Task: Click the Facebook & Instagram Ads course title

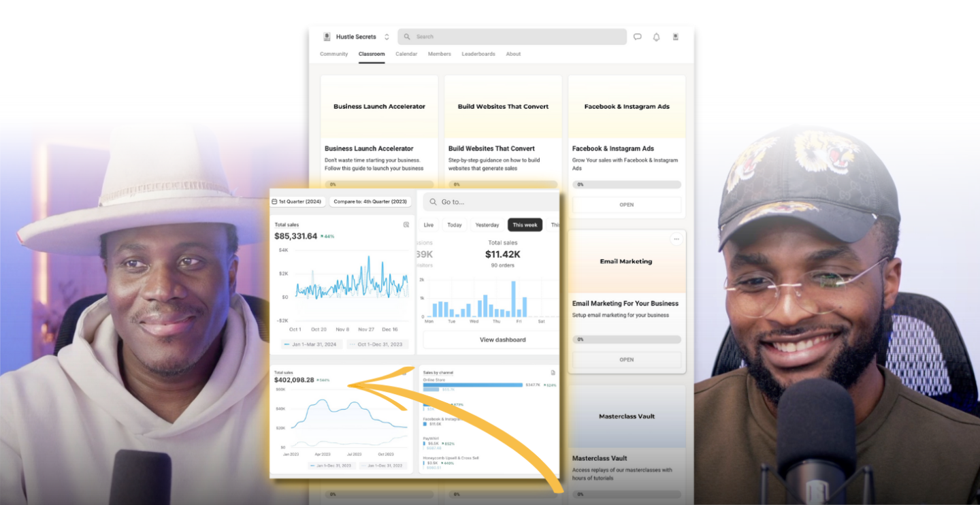Action: 613,148
